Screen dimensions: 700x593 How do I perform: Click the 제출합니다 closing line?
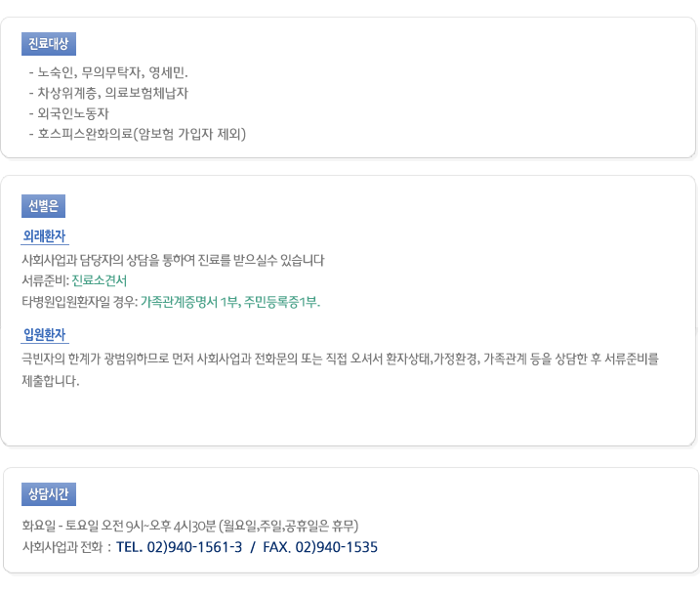coord(50,380)
